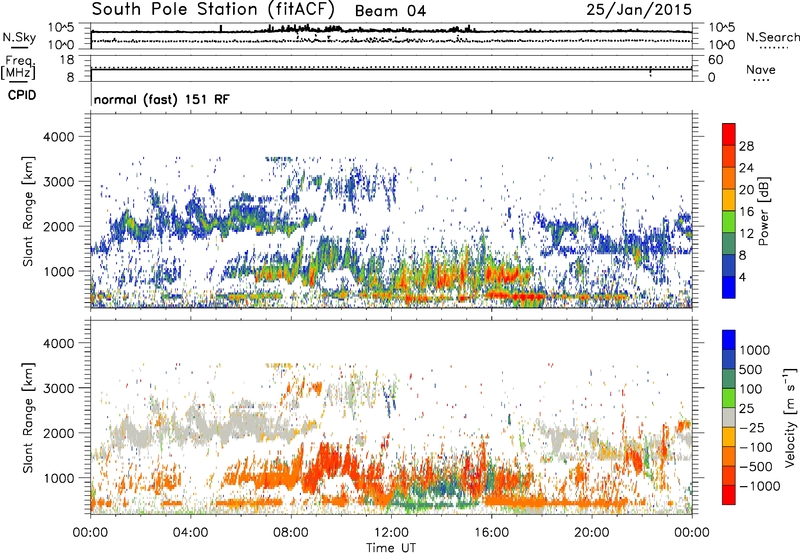Image resolution: width=800 pixels, height=554 pixels.
Task: Click the left '10^5' noise axis tick
Action: pyautogui.click(x=61, y=27)
